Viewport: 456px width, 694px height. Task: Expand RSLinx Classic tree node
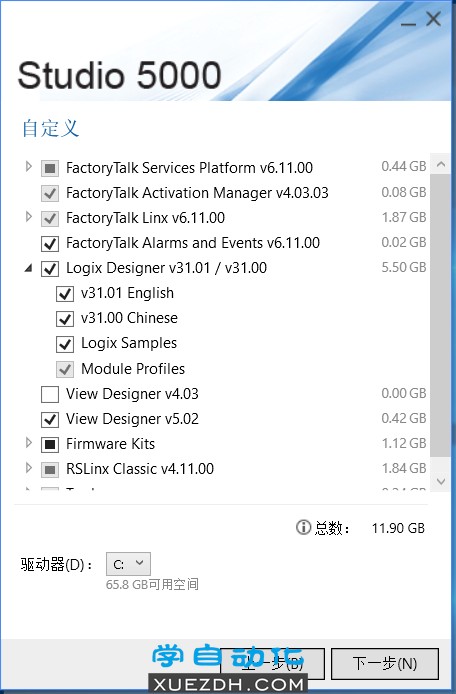(x=29, y=468)
